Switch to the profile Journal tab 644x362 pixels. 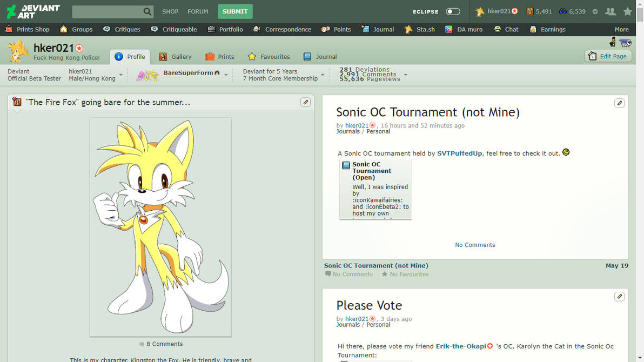pos(320,57)
